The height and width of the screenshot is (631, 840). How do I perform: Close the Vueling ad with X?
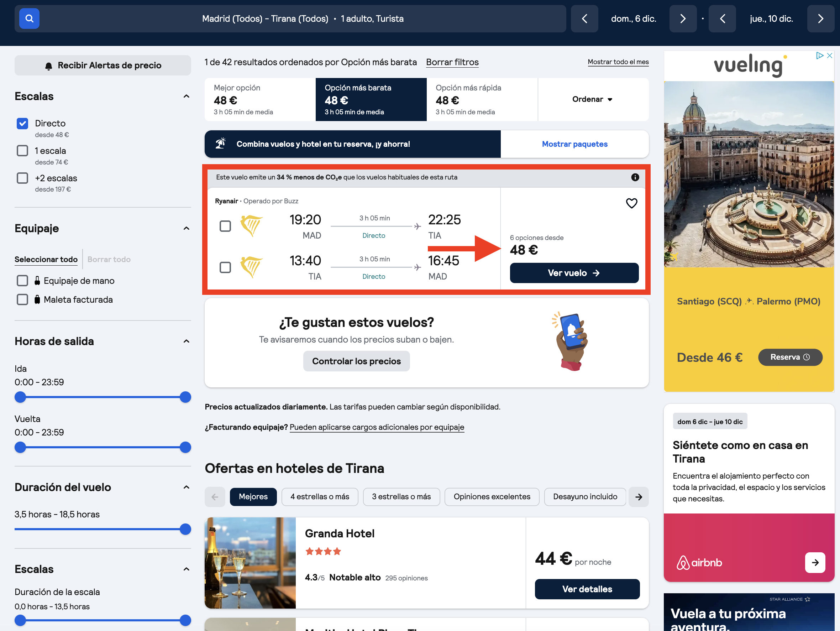coord(830,56)
